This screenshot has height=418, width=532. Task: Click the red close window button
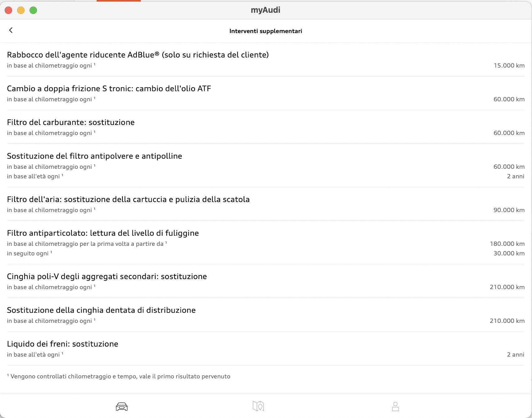tap(9, 10)
